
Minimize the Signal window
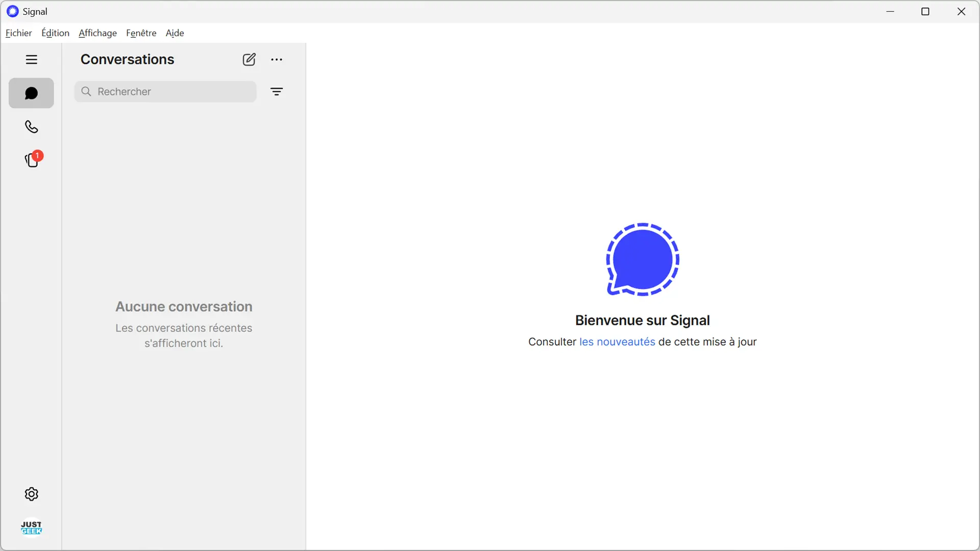[891, 11]
